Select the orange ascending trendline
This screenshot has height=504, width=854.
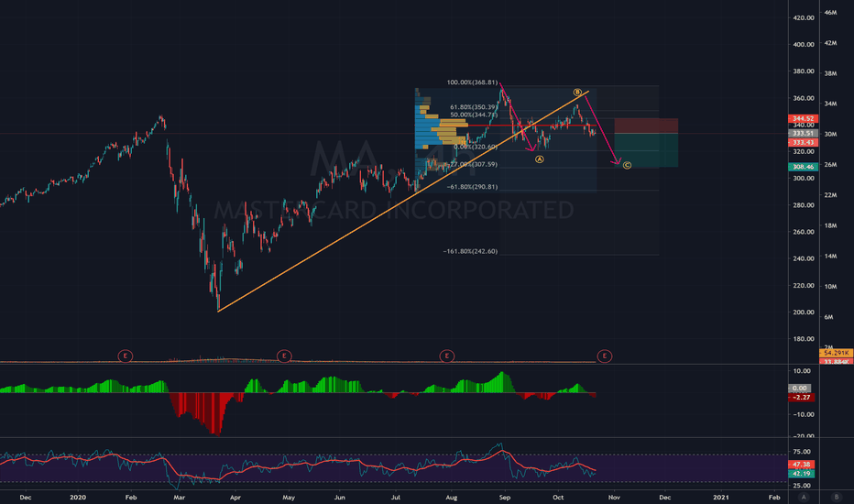coord(403,202)
